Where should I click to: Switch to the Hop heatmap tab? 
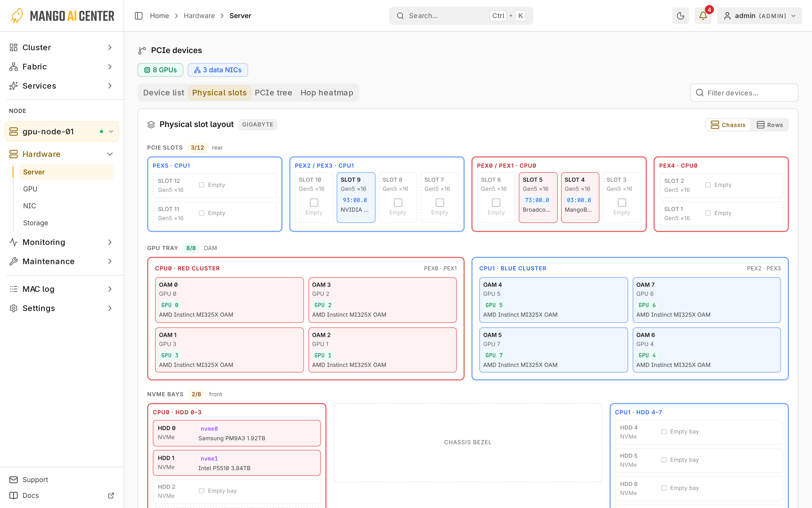pos(327,93)
